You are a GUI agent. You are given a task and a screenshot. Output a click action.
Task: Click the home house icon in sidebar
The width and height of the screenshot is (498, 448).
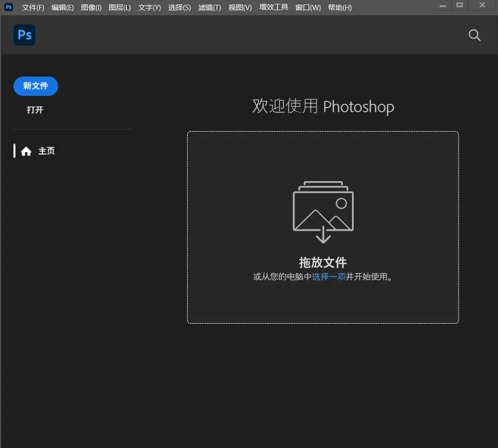[x=26, y=151]
